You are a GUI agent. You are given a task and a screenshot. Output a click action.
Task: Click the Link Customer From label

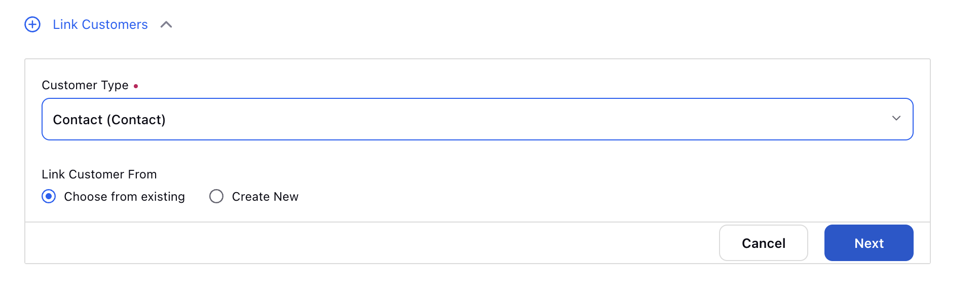coord(99,174)
